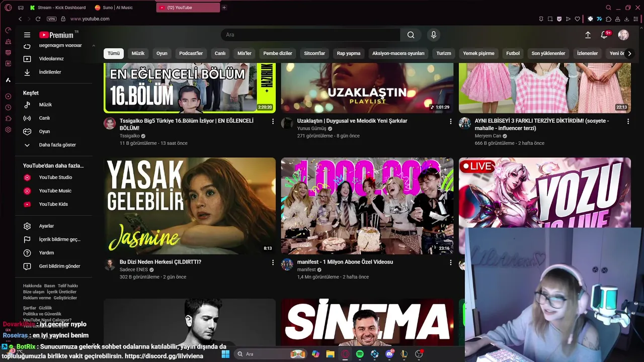Select the Aksiyon-macera oyunları chip
The image size is (644, 362).
398,53
